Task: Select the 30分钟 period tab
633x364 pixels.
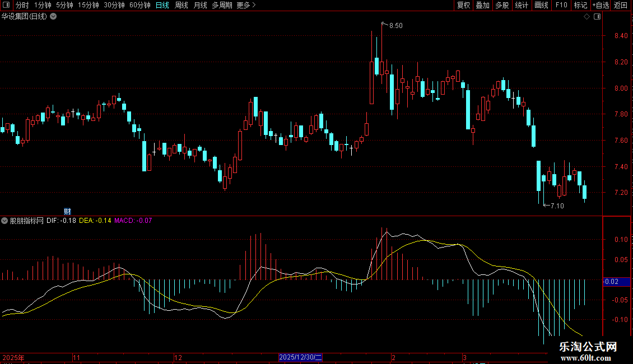Action: pos(114,5)
